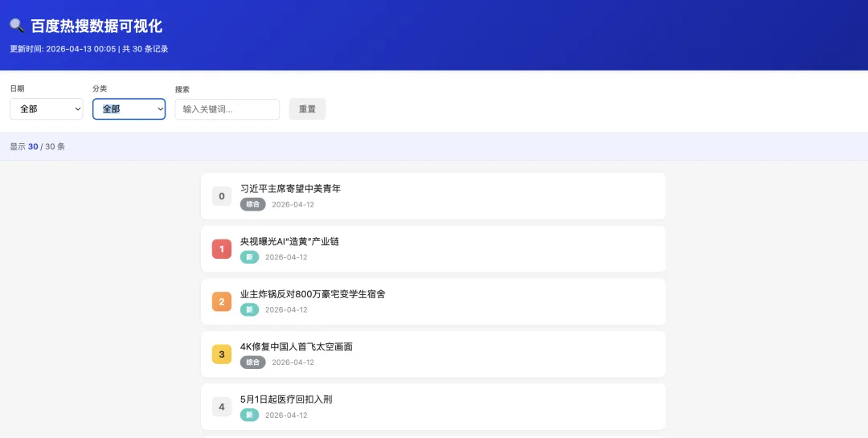Click rank badge 0 for 习近平主席寄望中美青年
Screen dimensions: 868x438
(222, 196)
